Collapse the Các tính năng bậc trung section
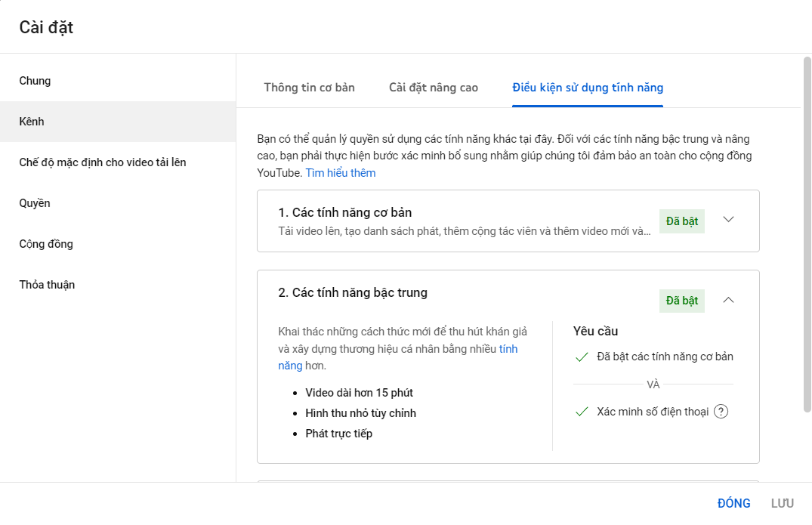 coord(728,300)
